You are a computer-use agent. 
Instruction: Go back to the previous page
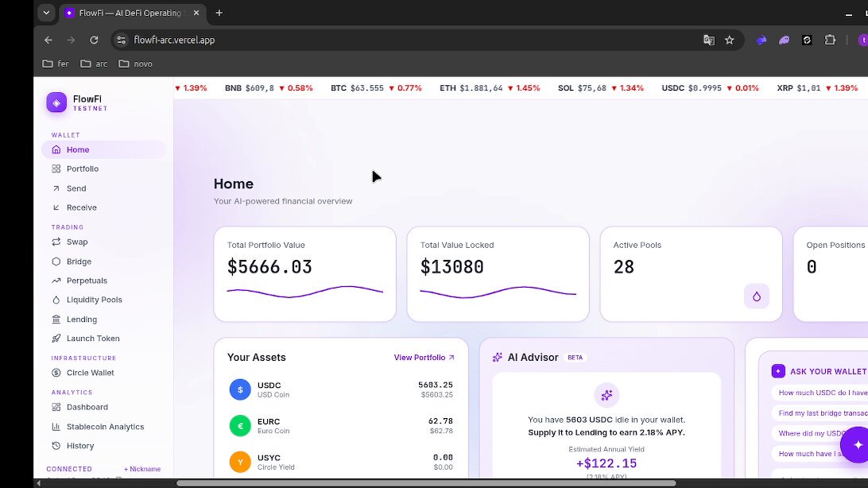[x=48, y=40]
